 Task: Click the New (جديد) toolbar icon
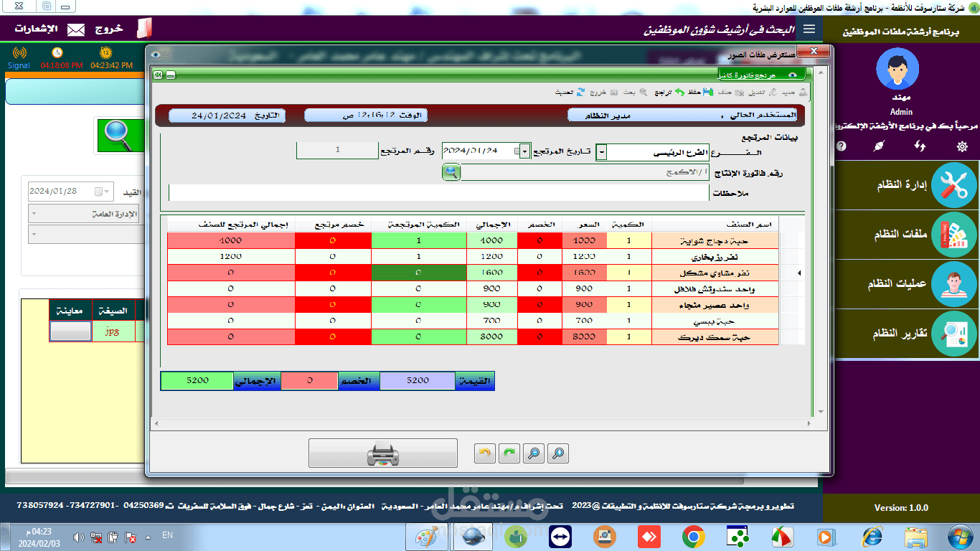coord(804,93)
